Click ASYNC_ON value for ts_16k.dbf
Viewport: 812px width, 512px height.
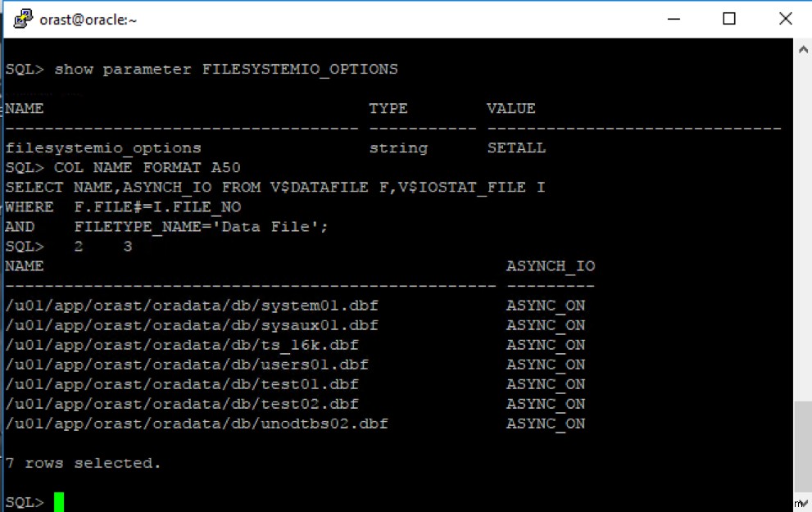coord(546,346)
